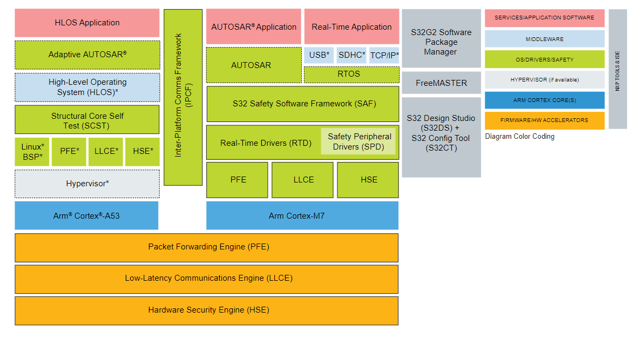The height and width of the screenshot is (338, 644).
Task: Click the Packet Forwarding Engine (PFE) bar
Action: click(x=207, y=247)
